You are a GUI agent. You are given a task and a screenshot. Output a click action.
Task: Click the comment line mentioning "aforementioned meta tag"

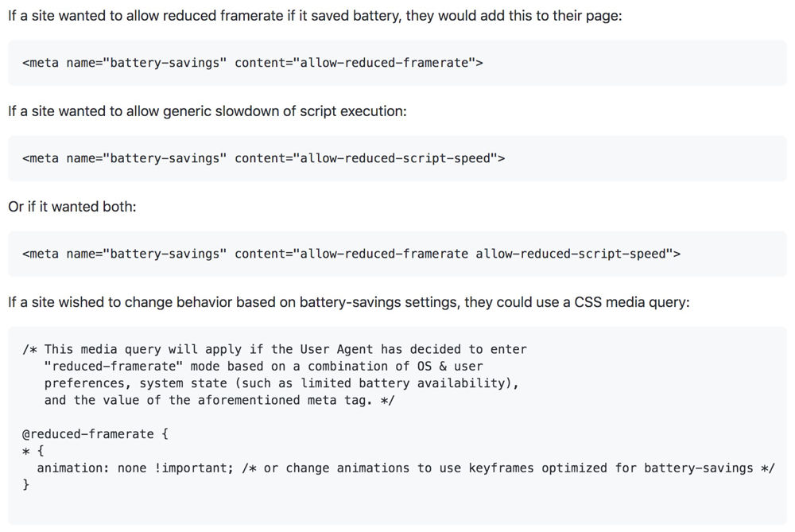point(219,400)
